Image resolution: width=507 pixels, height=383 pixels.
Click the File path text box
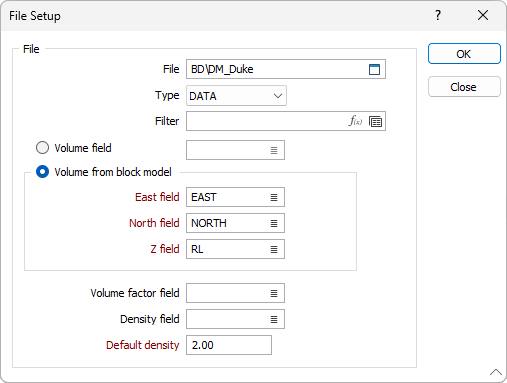click(276, 69)
